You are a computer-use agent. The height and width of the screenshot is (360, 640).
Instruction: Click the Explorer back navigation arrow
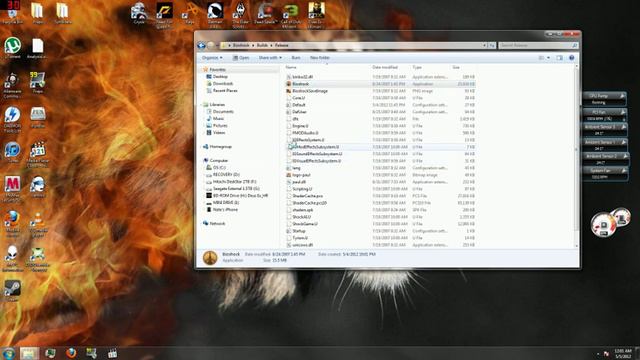click(201, 45)
